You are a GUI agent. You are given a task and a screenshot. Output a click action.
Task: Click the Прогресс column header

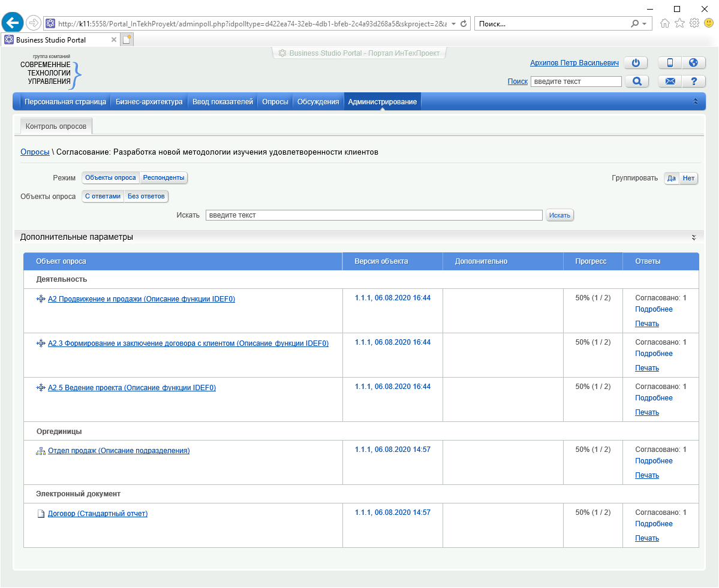tap(591, 261)
